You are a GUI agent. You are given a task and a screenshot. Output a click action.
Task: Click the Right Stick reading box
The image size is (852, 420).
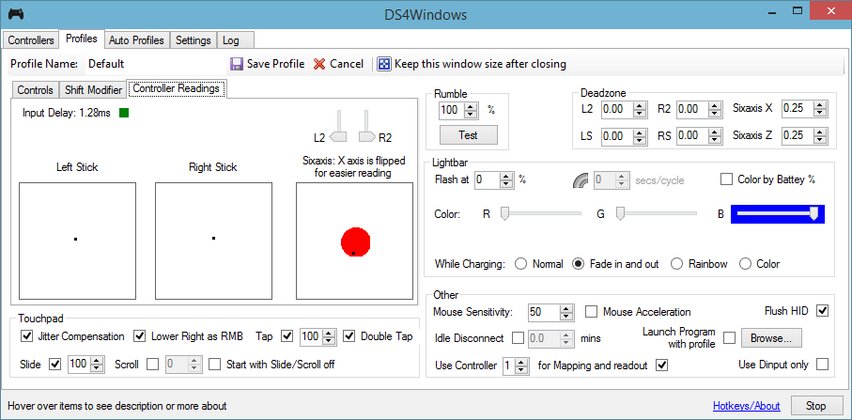pyautogui.click(x=214, y=241)
